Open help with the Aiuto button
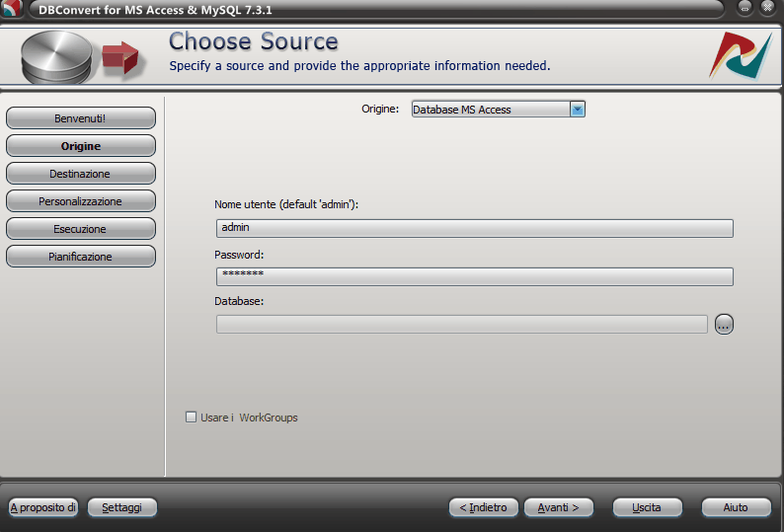 click(x=736, y=507)
